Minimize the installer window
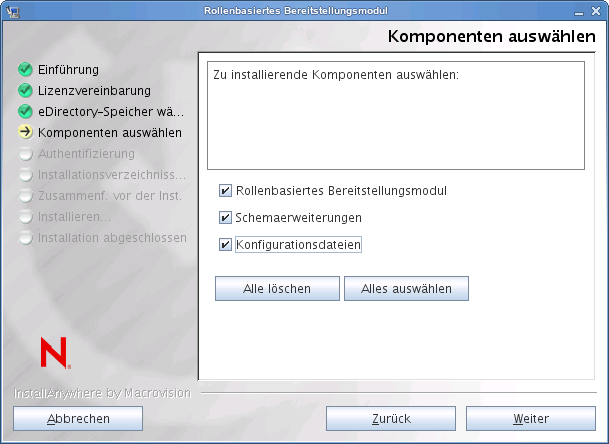Image resolution: width=609 pixels, height=444 pixels. [579, 12]
